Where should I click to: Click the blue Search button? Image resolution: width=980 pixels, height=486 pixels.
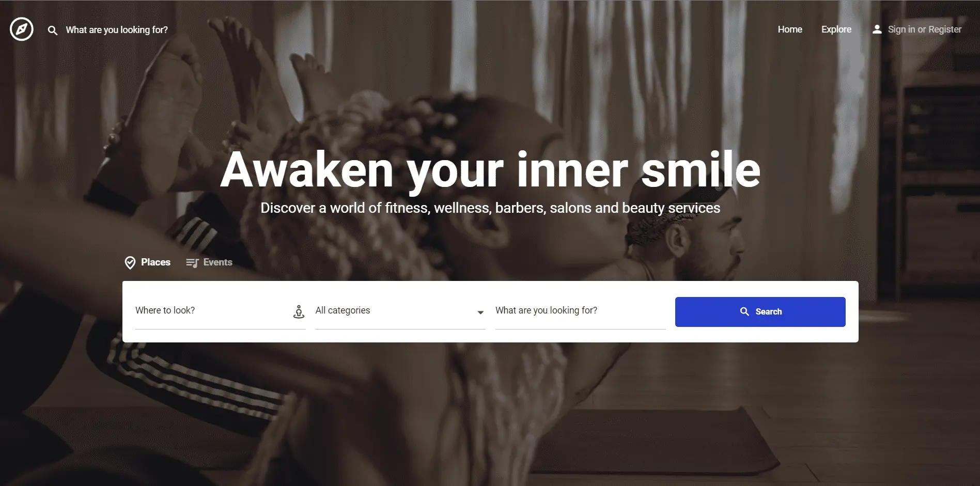[x=760, y=311]
